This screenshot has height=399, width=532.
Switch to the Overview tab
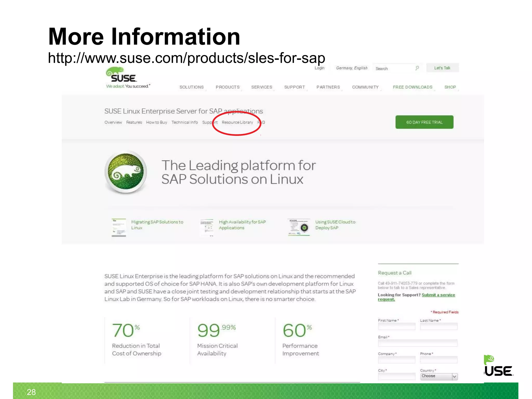click(x=113, y=122)
